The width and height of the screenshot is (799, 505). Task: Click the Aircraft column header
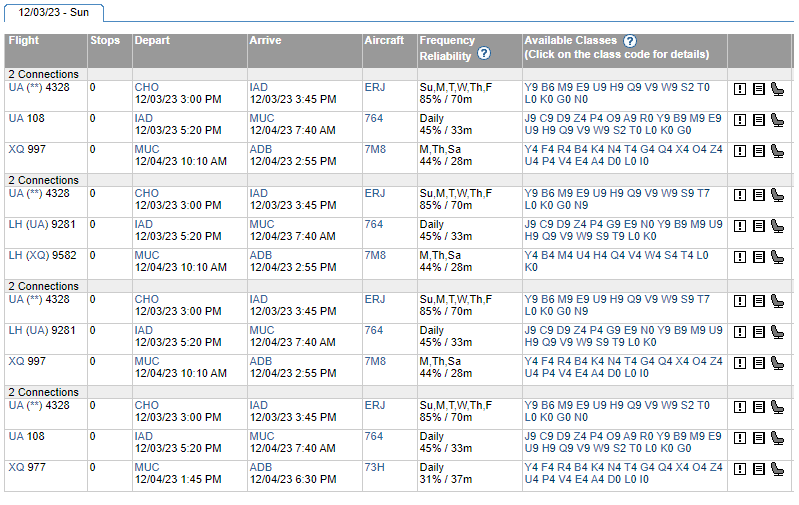[385, 41]
